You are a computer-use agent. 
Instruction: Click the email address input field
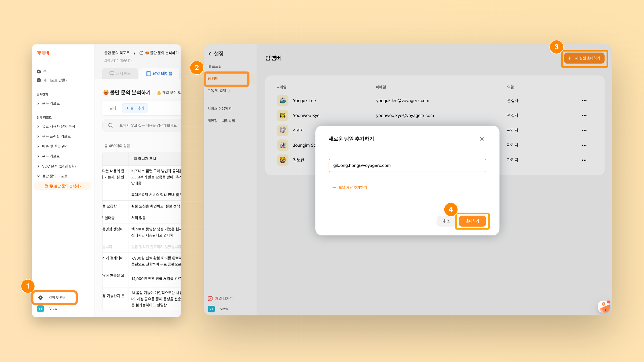pyautogui.click(x=407, y=165)
